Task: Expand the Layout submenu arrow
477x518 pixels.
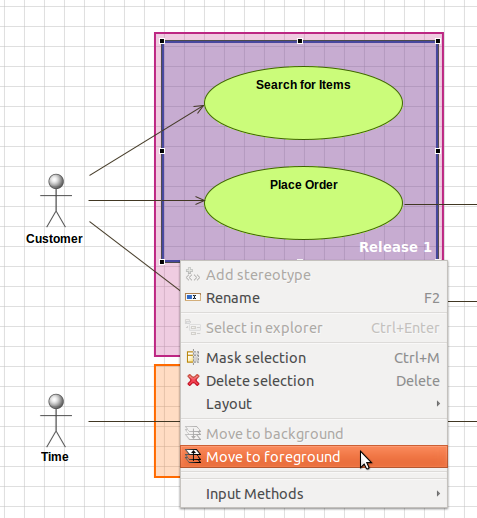Action: [x=438, y=404]
